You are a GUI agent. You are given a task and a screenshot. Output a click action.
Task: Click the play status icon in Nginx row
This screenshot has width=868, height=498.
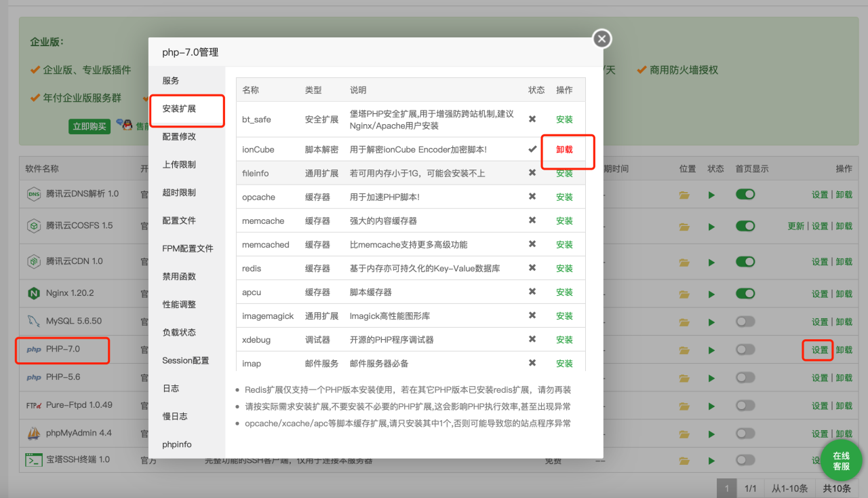point(711,294)
